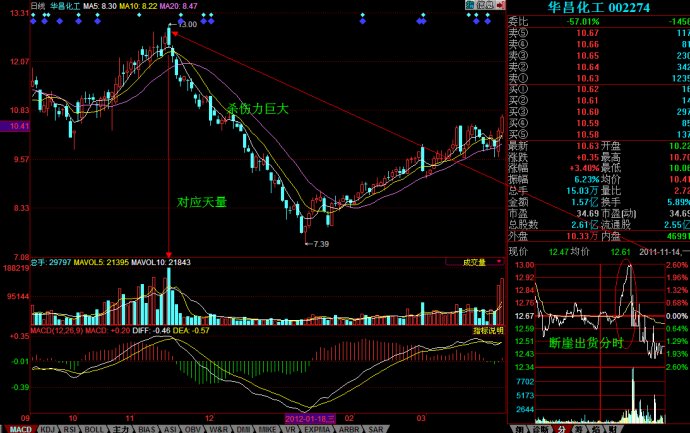690x433 pixels.
Task: Click the blue diamond info marker at chart top-left
Action: 33,20
